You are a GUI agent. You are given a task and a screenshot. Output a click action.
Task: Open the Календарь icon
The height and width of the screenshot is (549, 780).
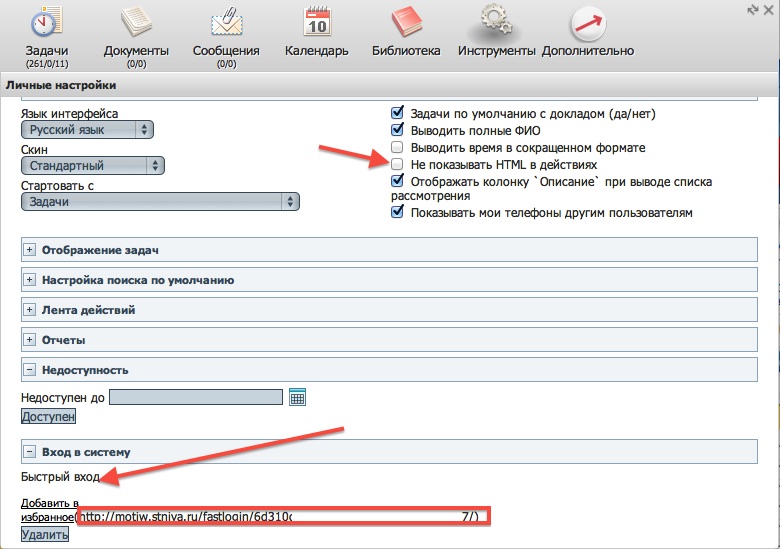316,24
